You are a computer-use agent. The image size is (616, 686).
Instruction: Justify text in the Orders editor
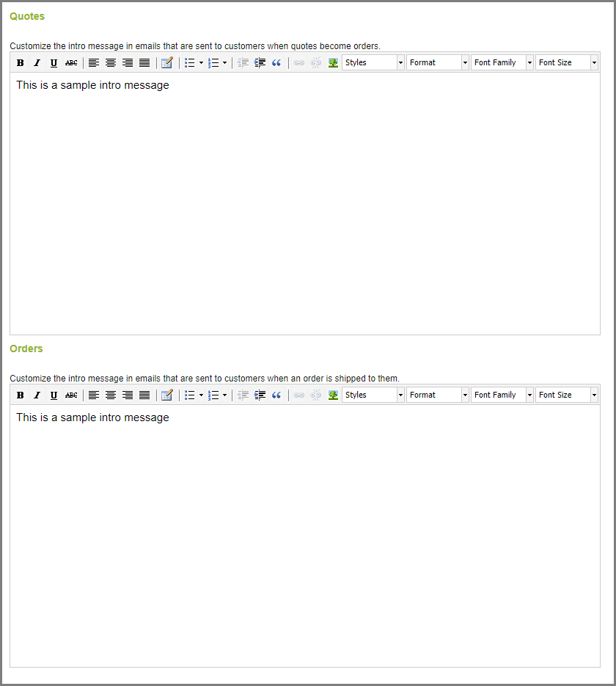[144, 395]
